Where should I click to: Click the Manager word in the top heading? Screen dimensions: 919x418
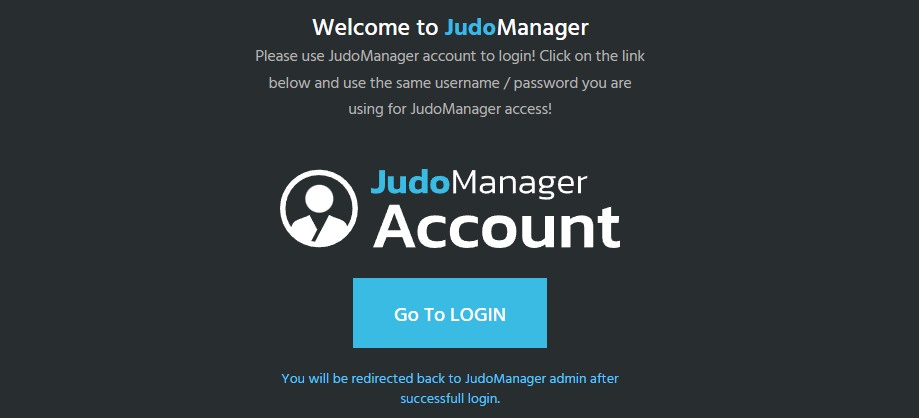(x=543, y=28)
